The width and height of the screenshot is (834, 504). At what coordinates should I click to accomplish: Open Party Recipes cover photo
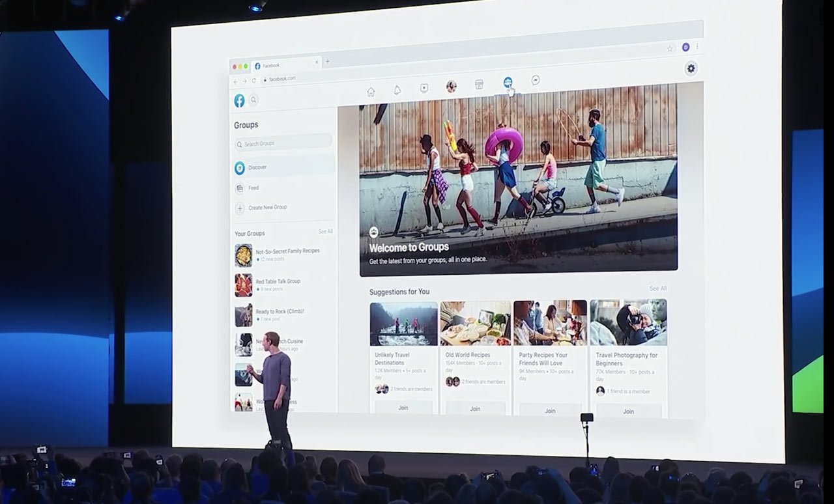click(550, 322)
